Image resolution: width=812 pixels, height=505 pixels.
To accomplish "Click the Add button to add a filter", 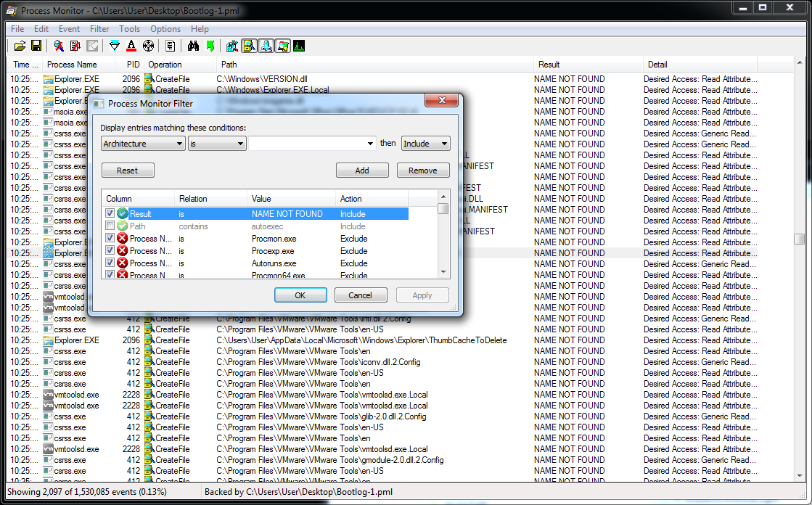I will pyautogui.click(x=362, y=170).
